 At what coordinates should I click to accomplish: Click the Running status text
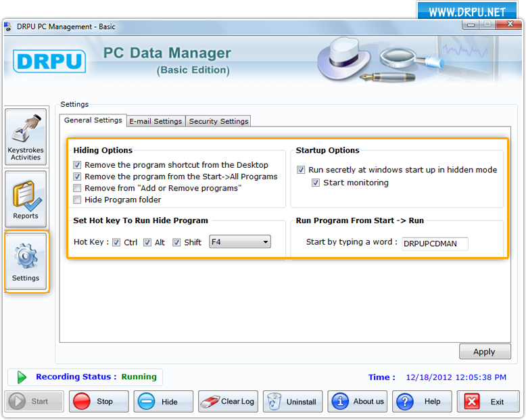139,377
